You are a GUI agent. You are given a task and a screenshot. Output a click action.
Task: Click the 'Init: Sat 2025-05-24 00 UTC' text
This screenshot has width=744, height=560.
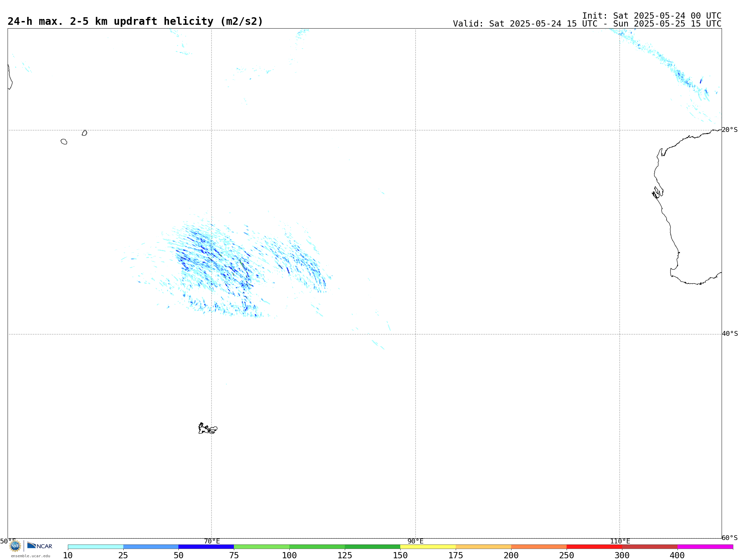point(652,16)
